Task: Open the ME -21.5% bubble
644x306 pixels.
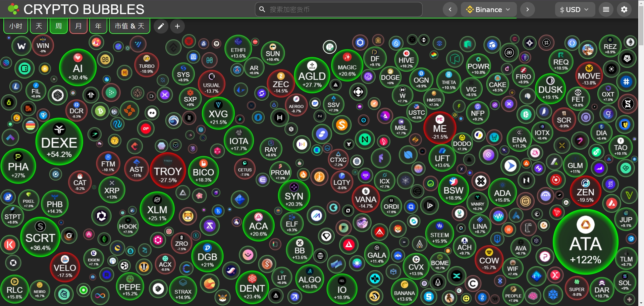Action: [440, 128]
